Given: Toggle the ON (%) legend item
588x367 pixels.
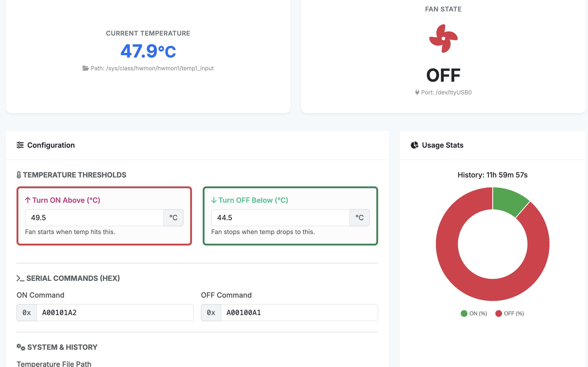Looking at the screenshot, I should 474,313.
